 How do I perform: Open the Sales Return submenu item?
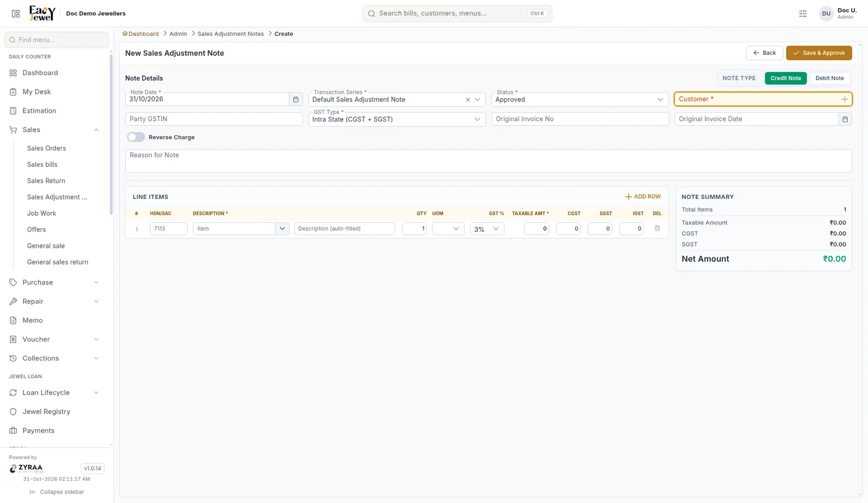pos(46,180)
